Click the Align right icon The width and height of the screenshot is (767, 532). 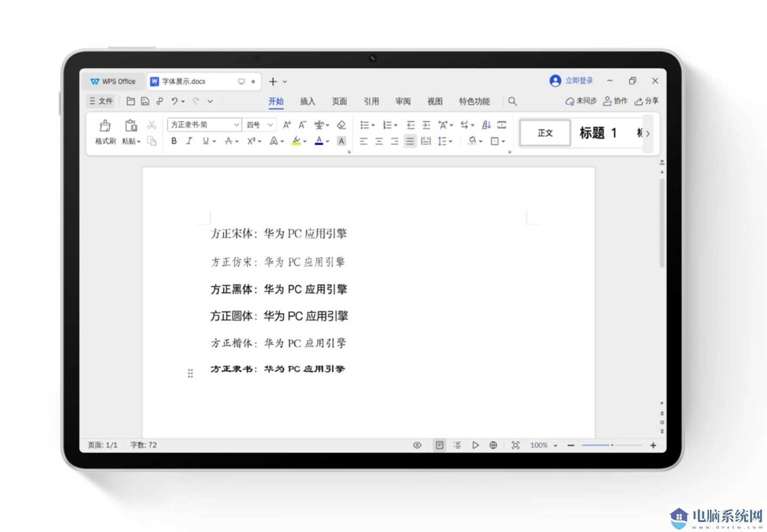click(x=394, y=141)
